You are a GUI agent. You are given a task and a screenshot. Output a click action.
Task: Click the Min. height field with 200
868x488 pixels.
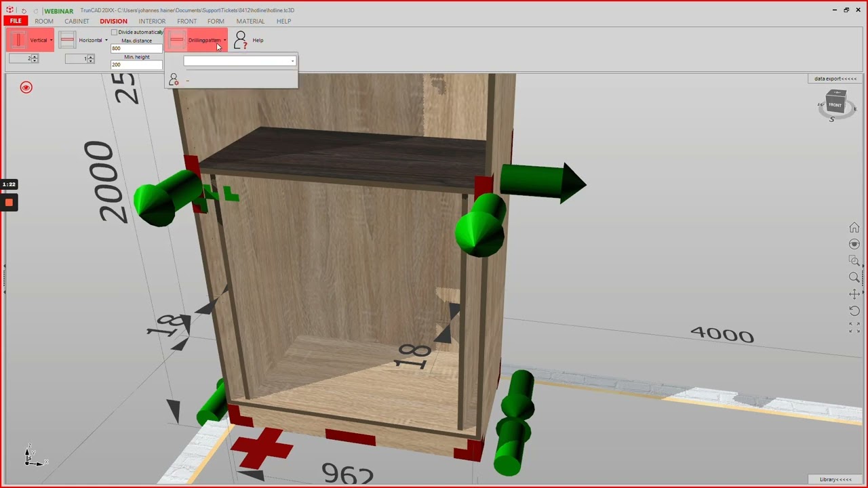[136, 65]
